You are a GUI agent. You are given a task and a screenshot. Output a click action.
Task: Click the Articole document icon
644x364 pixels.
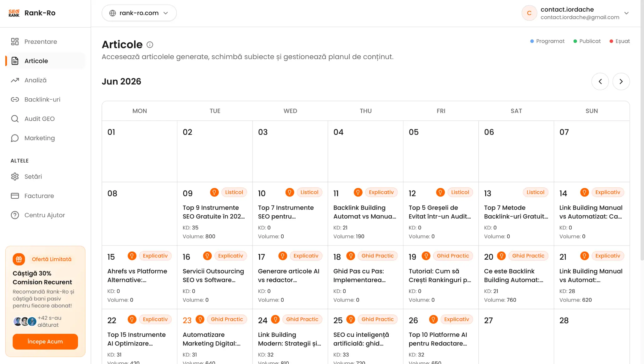[x=15, y=61]
